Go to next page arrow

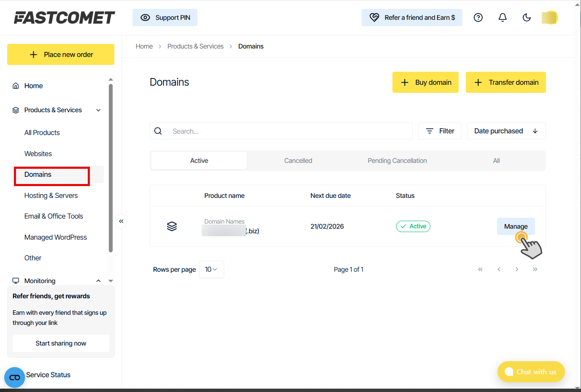click(517, 269)
